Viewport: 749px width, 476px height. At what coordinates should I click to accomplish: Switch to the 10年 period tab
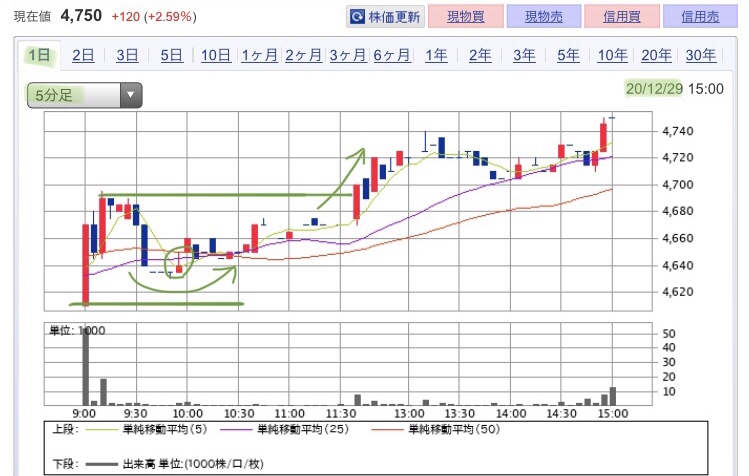612,55
